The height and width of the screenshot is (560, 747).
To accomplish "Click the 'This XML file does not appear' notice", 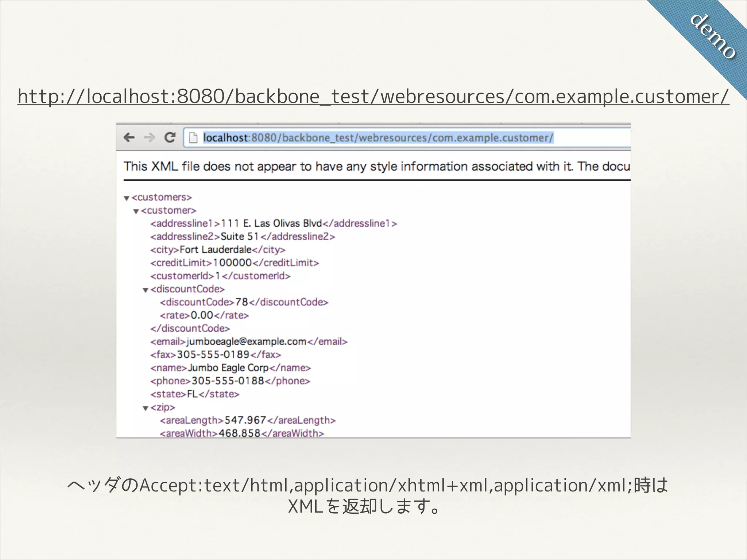I will click(377, 166).
